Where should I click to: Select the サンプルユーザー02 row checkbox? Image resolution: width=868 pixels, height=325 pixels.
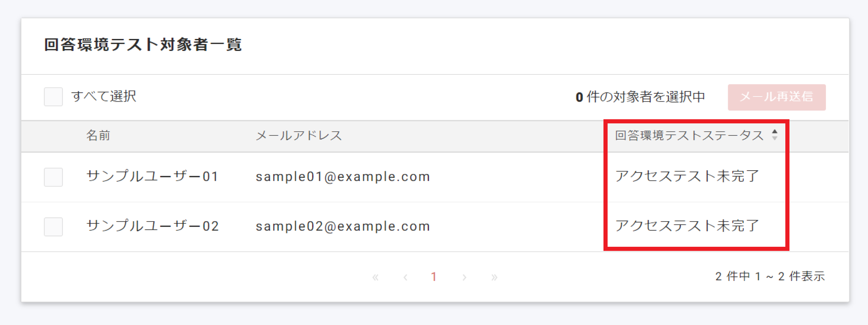tap(53, 227)
